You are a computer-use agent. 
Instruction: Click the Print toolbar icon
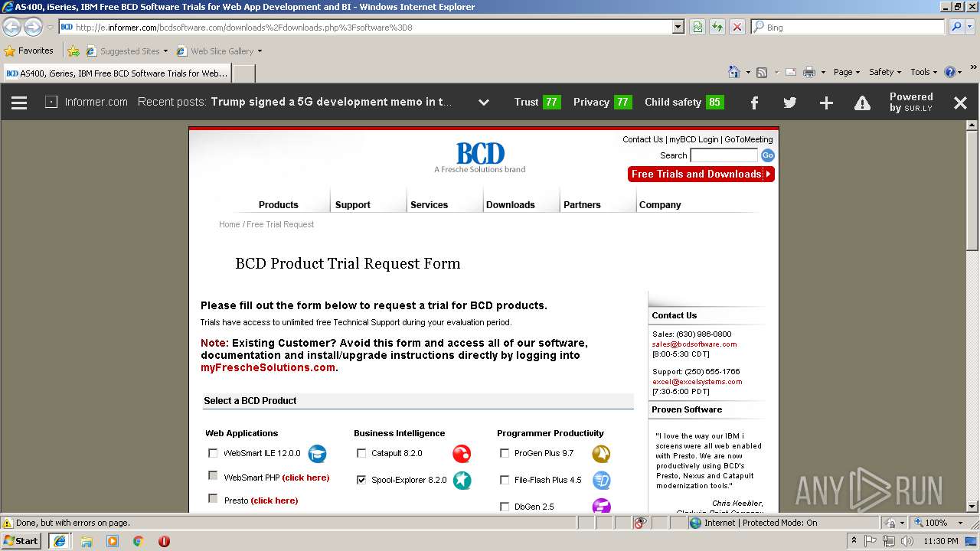coord(809,72)
